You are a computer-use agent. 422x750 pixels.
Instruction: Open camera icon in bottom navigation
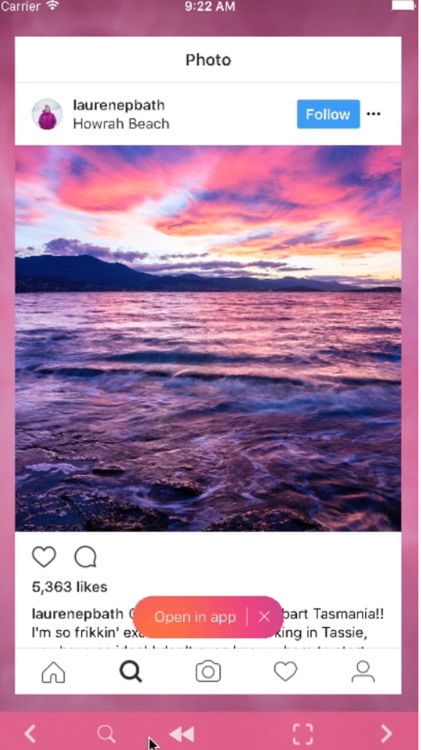[208, 672]
